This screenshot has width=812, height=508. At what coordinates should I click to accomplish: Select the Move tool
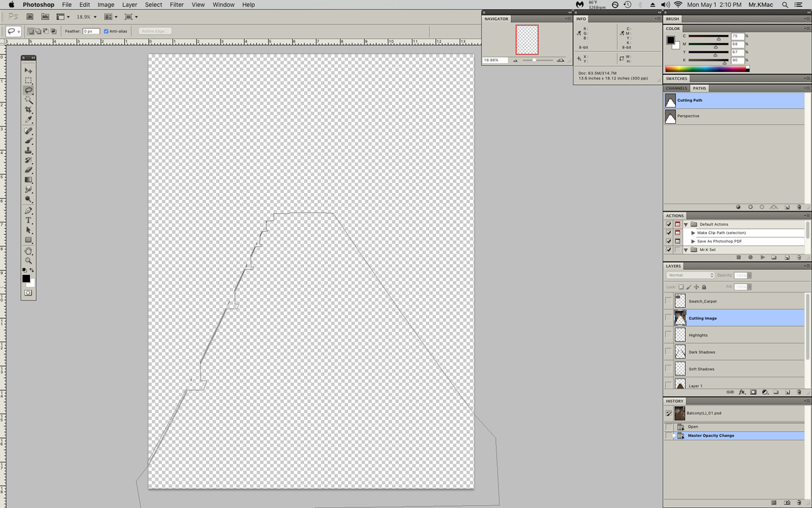pyautogui.click(x=28, y=71)
